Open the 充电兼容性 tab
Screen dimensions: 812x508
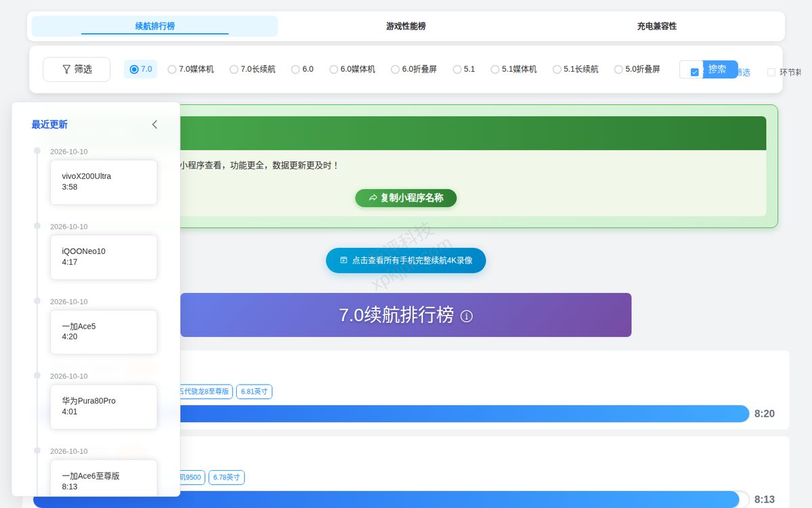(657, 26)
